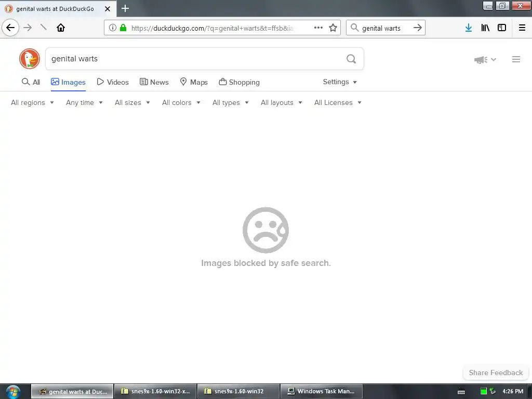The width and height of the screenshot is (532, 399).
Task: Click the DuckDuckGo duck logo
Action: (x=30, y=59)
